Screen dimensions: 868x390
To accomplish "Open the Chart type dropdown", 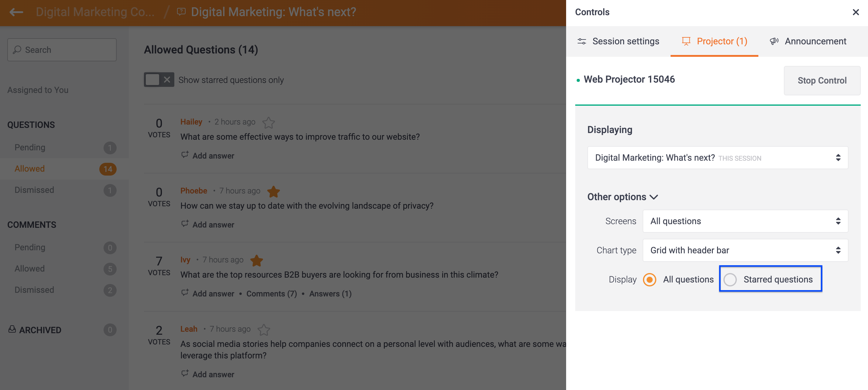I will [x=745, y=250].
